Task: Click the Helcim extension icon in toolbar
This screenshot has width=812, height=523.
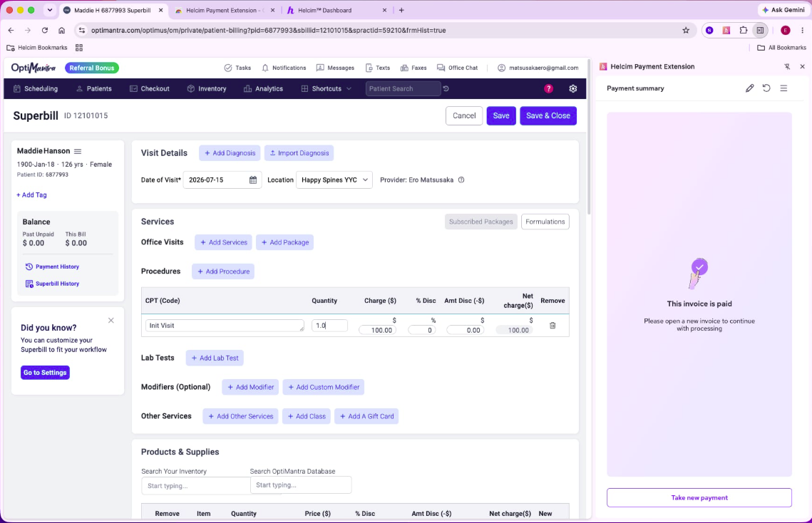Action: (x=726, y=30)
